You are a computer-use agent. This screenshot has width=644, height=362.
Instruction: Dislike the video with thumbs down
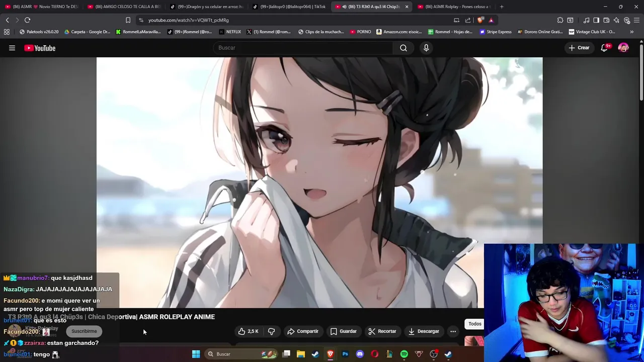point(271,331)
